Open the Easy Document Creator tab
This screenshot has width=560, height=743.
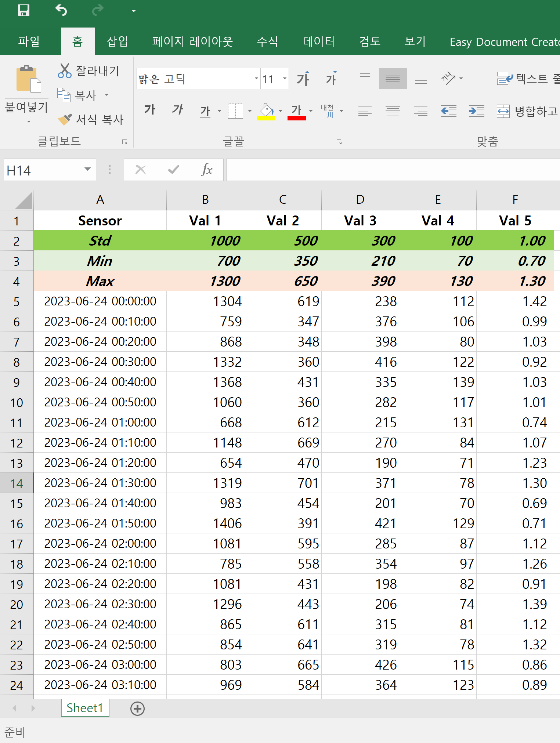click(x=505, y=42)
